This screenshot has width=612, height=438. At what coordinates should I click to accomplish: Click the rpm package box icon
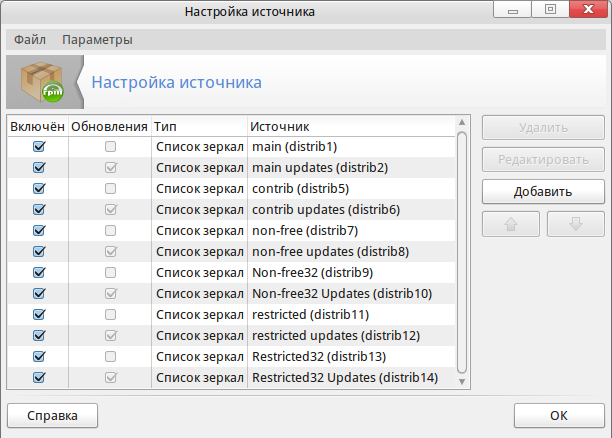click(x=43, y=82)
